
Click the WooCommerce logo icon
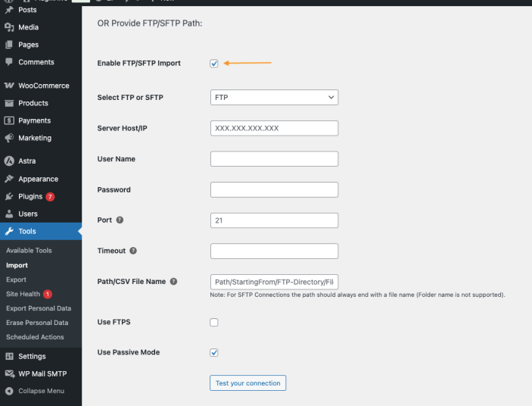coord(9,86)
